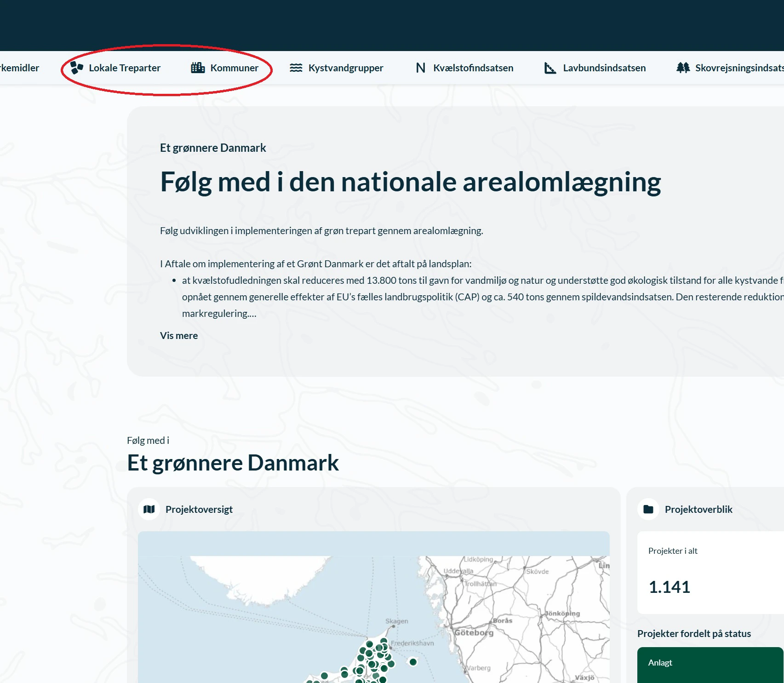The width and height of the screenshot is (784, 683).
Task: Click the Projektoversigt map icon
Action: pyautogui.click(x=149, y=509)
